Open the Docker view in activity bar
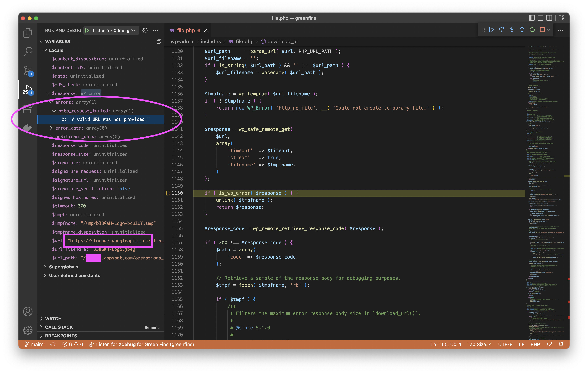The width and height of the screenshot is (588, 373). [x=28, y=127]
